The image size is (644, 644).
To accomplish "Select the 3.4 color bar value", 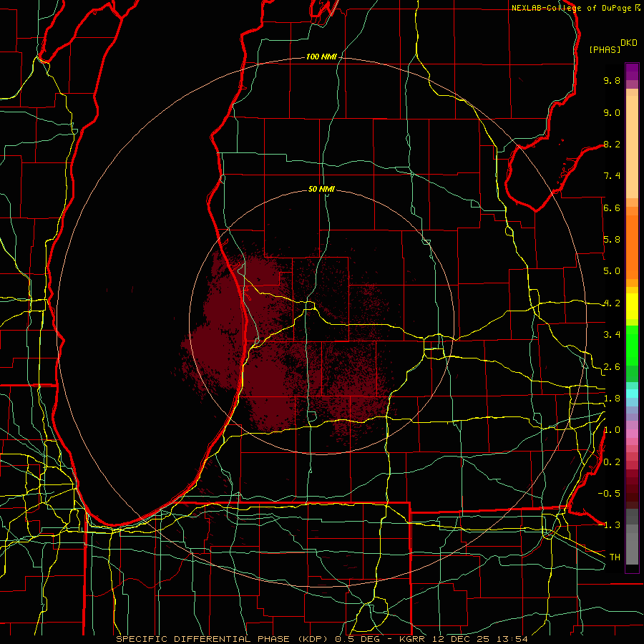I will (x=612, y=335).
